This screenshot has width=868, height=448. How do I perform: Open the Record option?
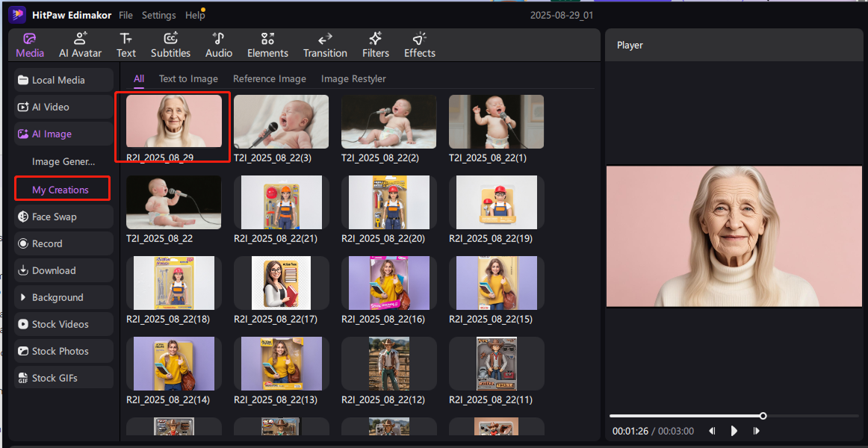click(63, 243)
